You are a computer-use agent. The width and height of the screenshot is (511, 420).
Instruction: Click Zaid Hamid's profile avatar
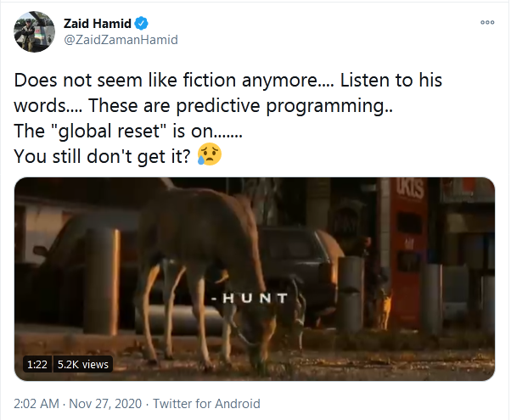[x=34, y=31]
